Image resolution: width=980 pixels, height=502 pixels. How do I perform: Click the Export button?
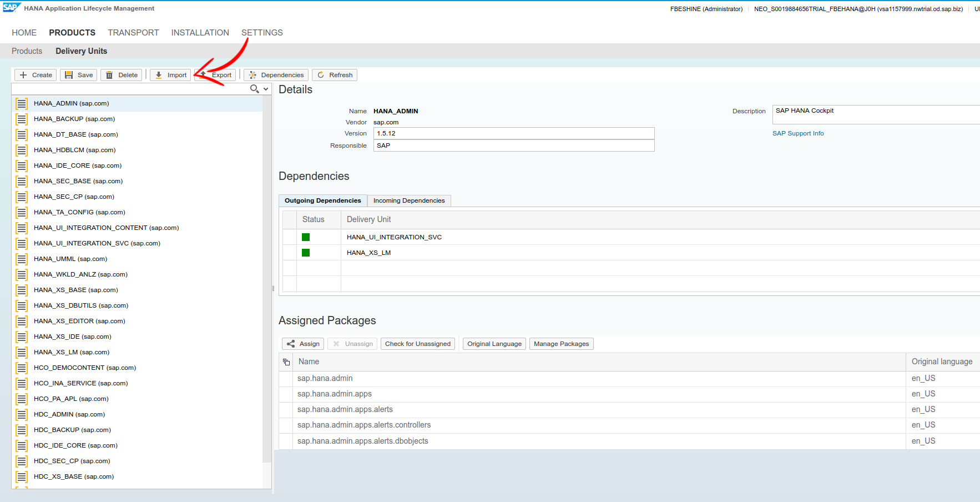coord(216,75)
